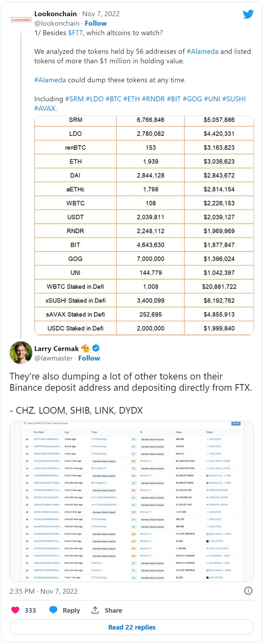
Task: Click the Twitter bird logo
Action: (248, 14)
